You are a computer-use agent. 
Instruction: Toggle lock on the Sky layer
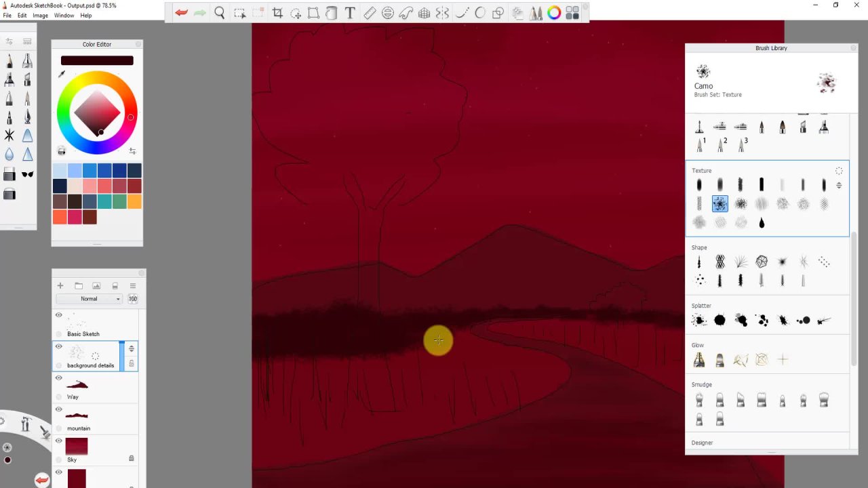point(132,459)
